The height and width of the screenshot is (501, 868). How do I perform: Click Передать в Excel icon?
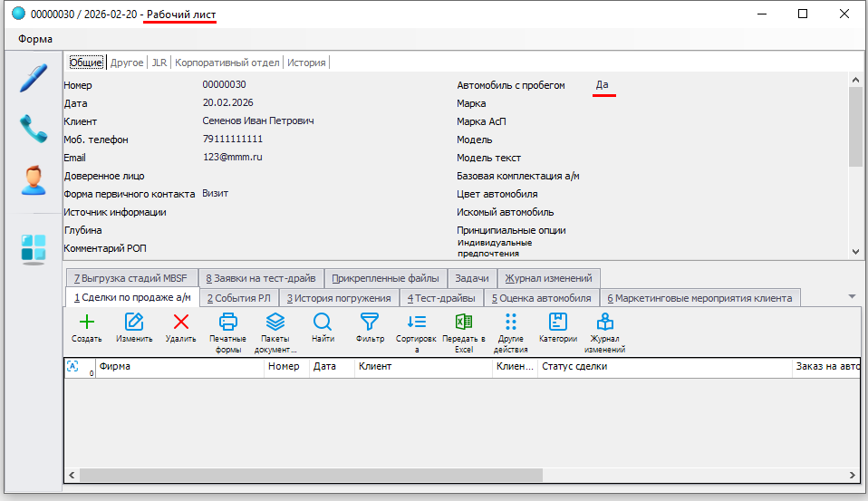click(464, 323)
